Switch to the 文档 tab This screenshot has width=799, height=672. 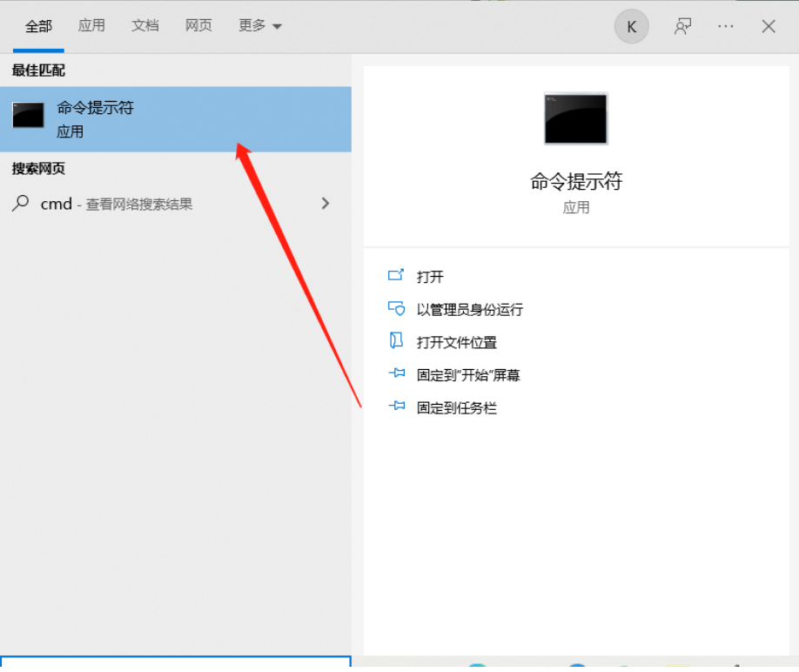(145, 26)
